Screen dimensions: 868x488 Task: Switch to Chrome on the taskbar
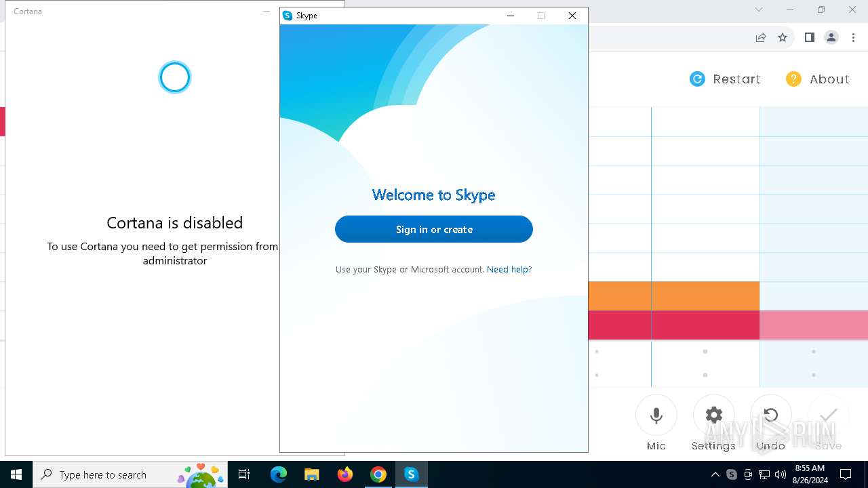[x=378, y=474]
